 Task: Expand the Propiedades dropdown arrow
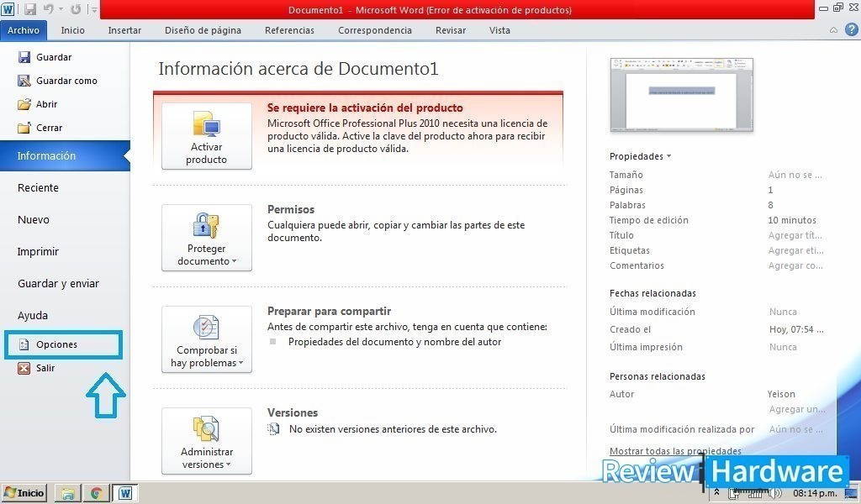(668, 156)
